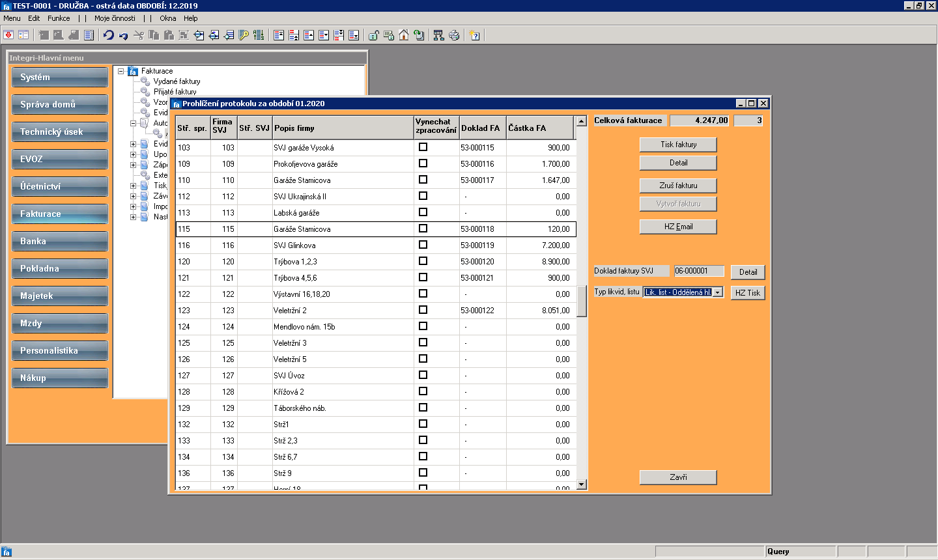Click the help question mark star icon
This screenshot has width=938, height=560.
(474, 35)
